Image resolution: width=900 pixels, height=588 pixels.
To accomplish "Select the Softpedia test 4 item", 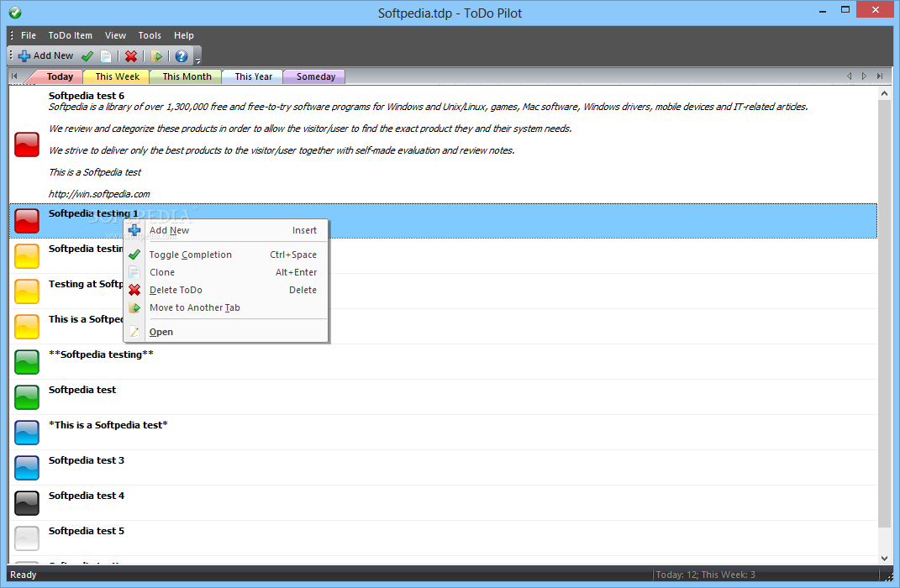I will [x=443, y=502].
